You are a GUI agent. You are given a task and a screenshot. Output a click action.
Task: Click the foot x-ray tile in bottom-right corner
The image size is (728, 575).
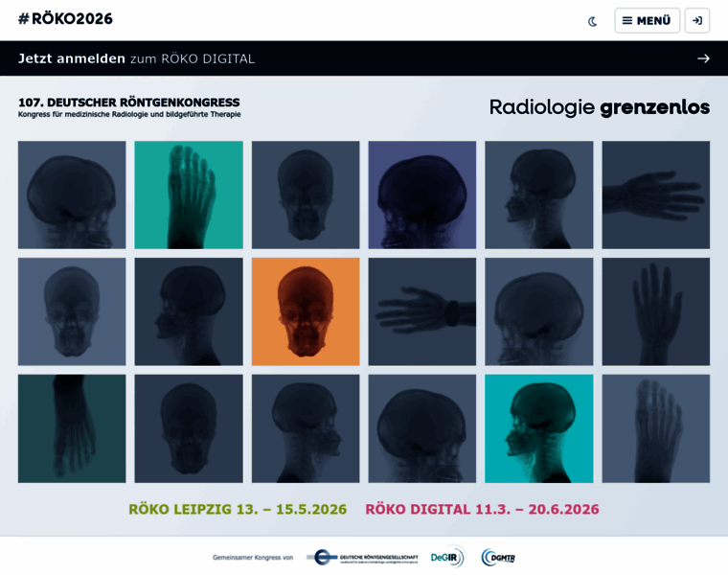[655, 428]
